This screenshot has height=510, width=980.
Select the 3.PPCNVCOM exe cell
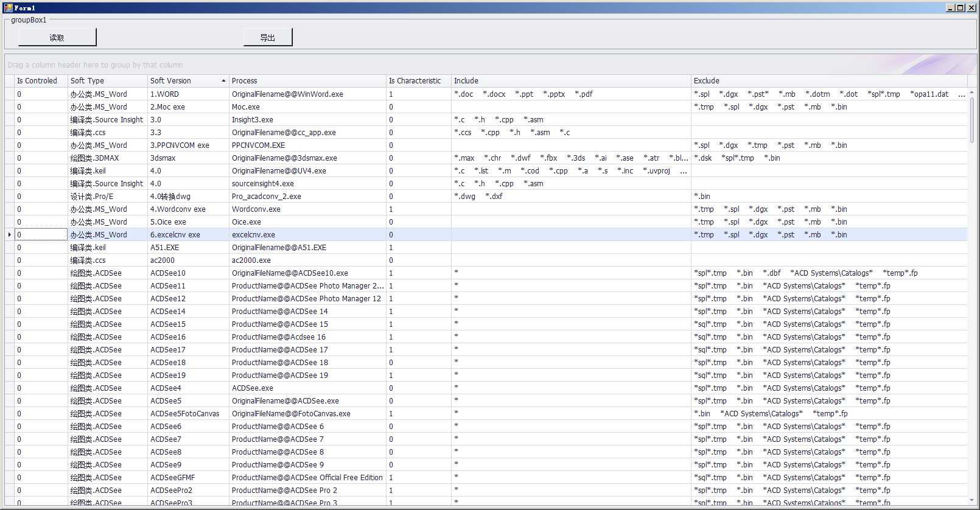[188, 145]
